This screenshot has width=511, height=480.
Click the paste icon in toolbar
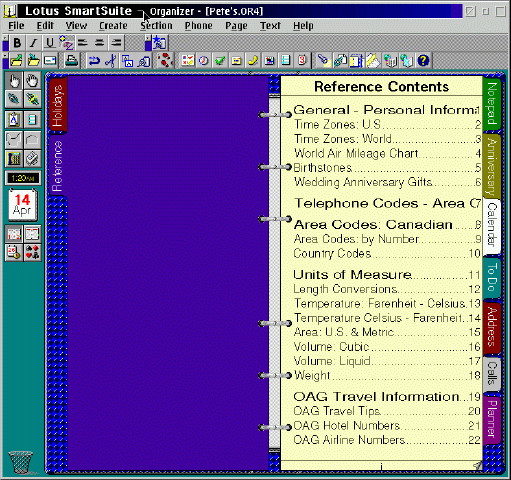tap(144, 61)
